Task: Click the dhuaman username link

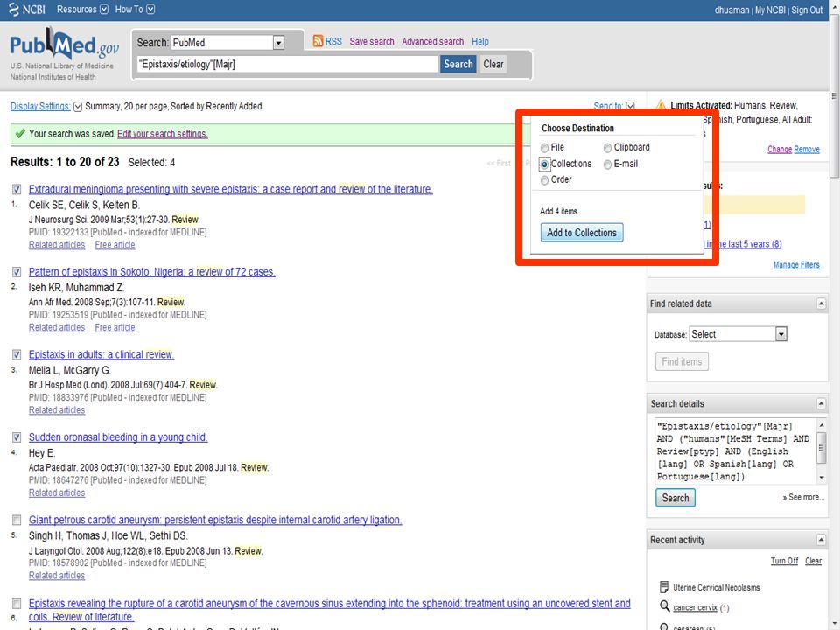Action: pyautogui.click(x=731, y=10)
